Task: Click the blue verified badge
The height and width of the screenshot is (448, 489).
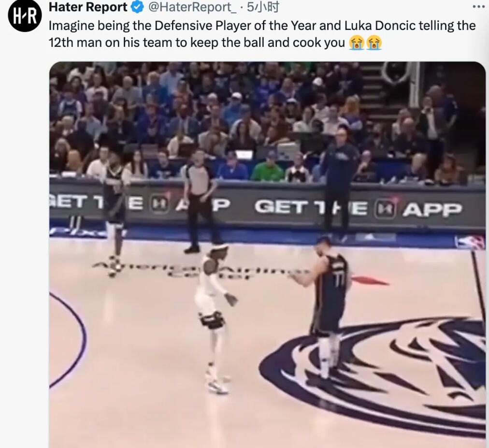Action: point(137,7)
